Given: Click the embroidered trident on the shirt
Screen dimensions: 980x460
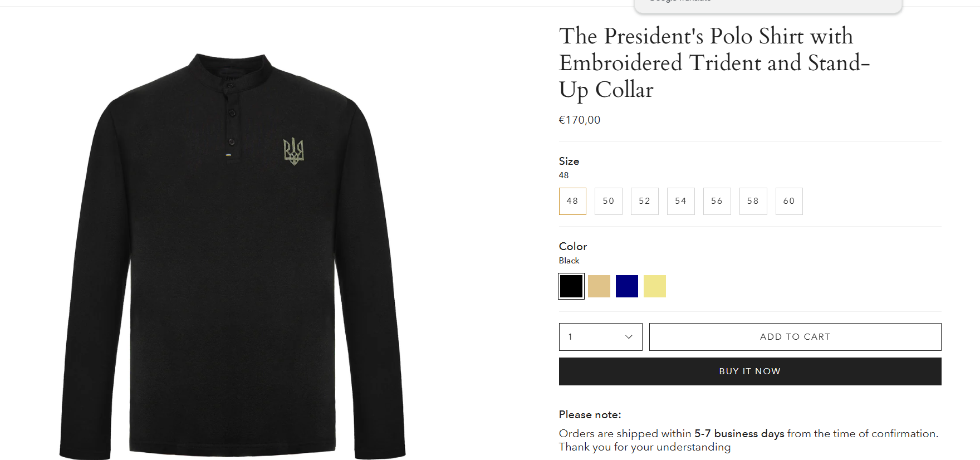Looking at the screenshot, I should (293, 151).
